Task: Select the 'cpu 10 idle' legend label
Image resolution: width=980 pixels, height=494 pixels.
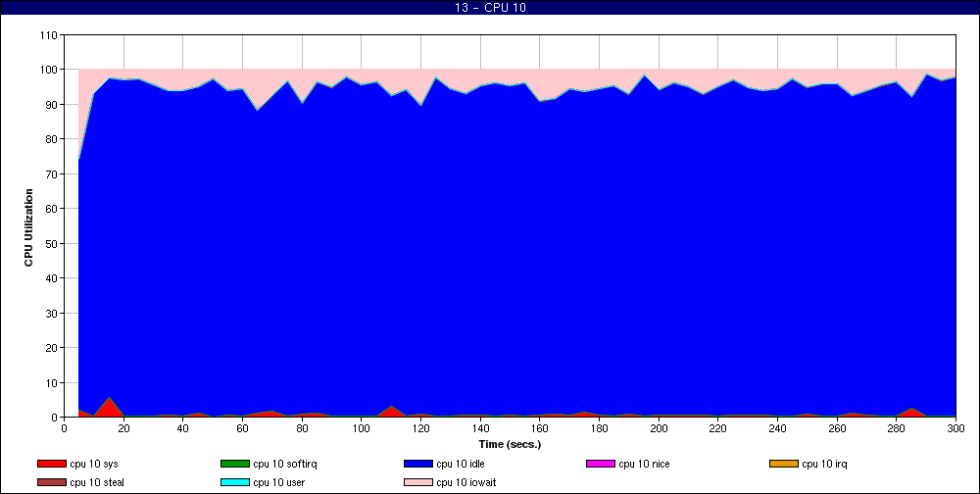Action: (x=461, y=464)
